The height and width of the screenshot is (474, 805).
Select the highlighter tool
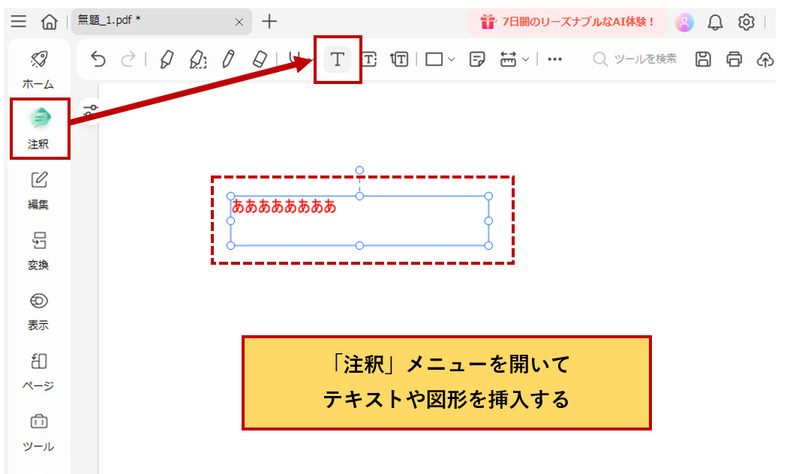point(166,60)
